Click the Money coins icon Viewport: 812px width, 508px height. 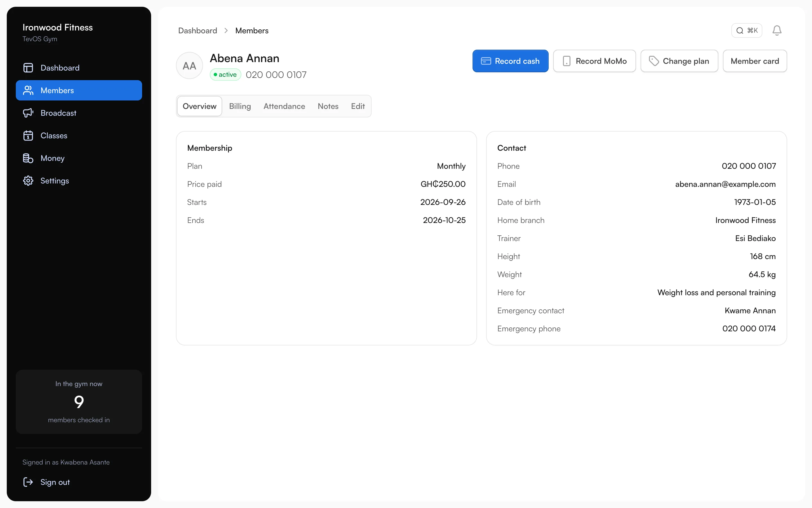point(28,158)
